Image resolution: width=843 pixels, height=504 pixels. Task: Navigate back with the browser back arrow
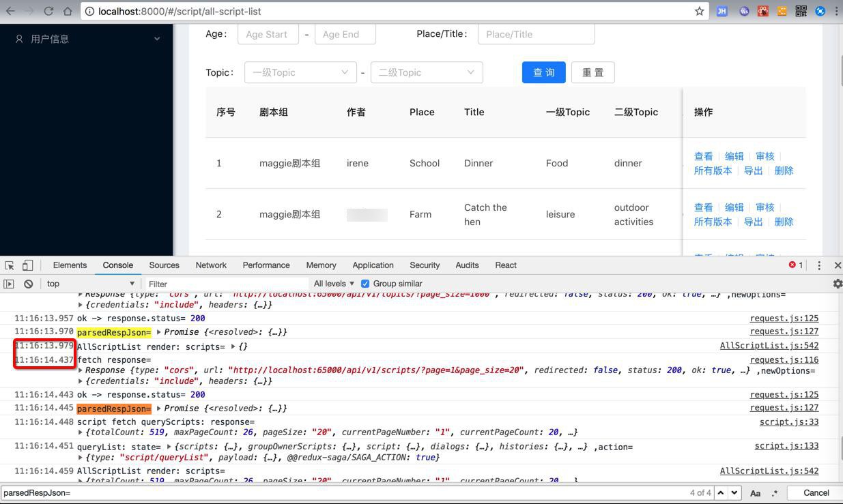pos(10,11)
